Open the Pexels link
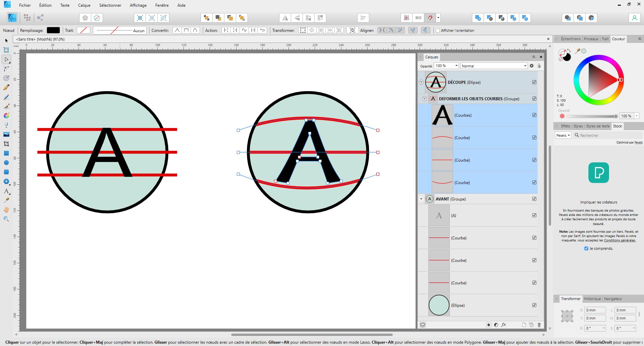Image resolution: width=644 pixels, height=346 pixels. pos(639,142)
